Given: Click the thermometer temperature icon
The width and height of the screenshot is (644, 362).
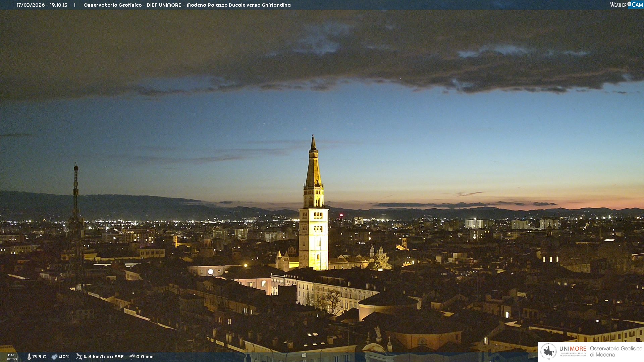Looking at the screenshot, I should pyautogui.click(x=29, y=357).
